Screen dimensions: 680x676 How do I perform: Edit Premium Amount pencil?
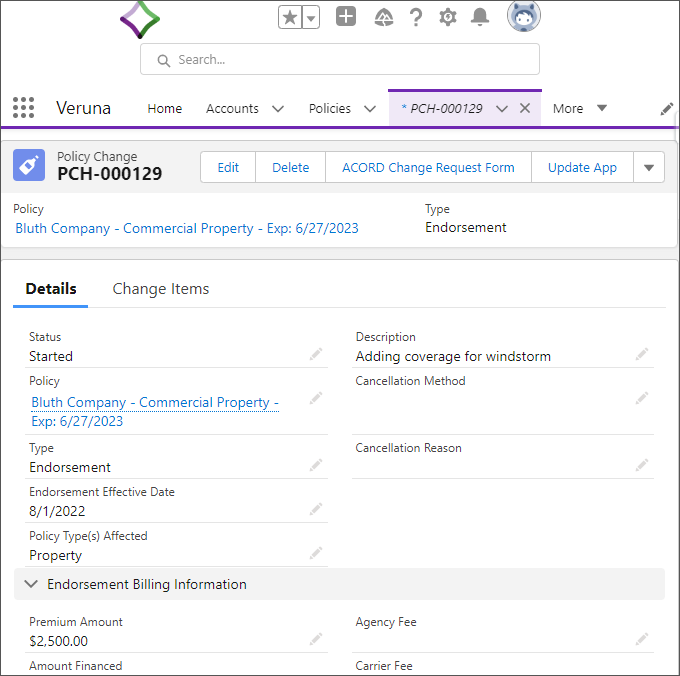click(316, 639)
